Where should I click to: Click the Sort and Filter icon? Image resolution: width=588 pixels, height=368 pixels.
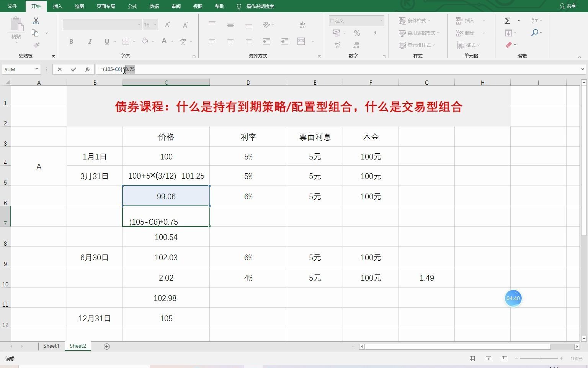(535, 21)
